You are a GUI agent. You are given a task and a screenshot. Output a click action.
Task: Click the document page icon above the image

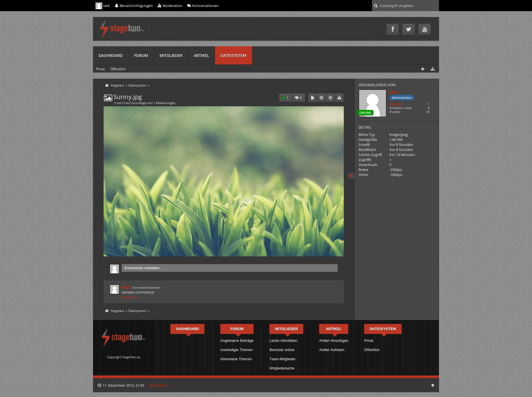[312, 98]
